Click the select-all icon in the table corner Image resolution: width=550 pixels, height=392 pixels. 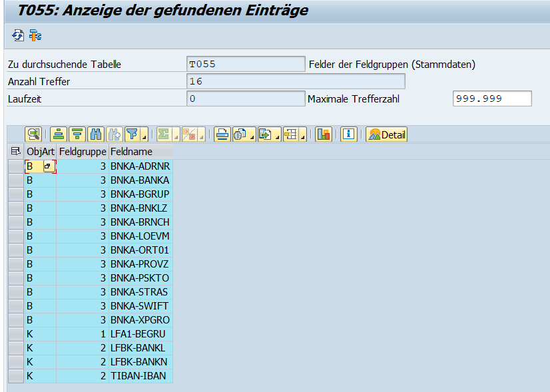click(15, 152)
